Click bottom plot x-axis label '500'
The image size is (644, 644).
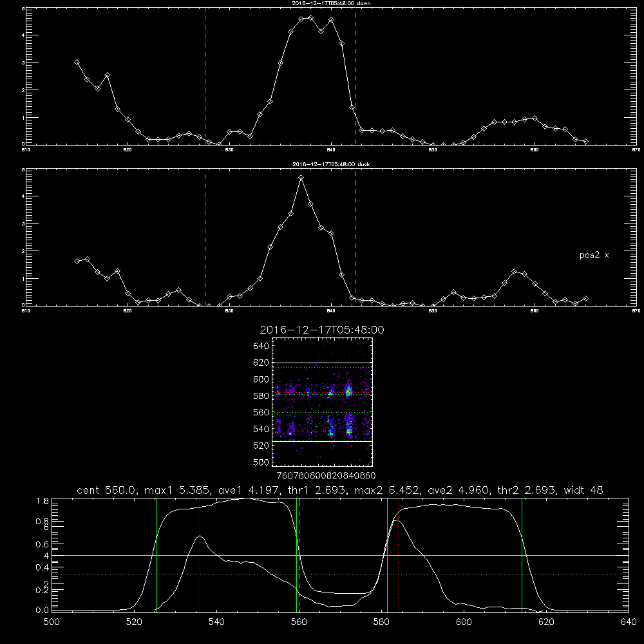(52, 622)
